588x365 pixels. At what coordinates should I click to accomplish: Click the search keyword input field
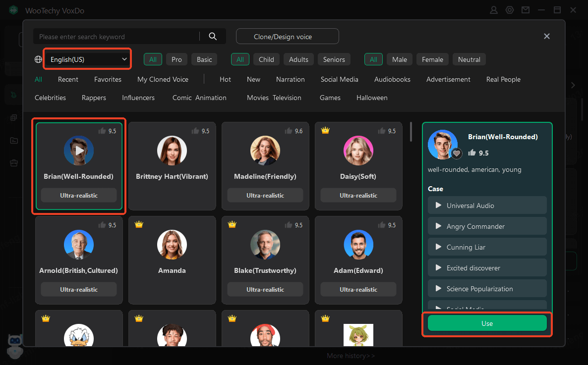(x=117, y=37)
